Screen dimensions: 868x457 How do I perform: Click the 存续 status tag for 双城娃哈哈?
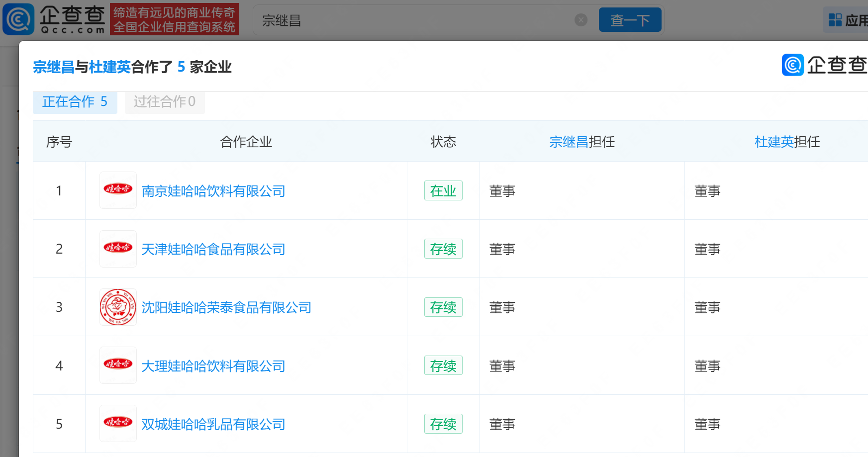click(x=443, y=424)
